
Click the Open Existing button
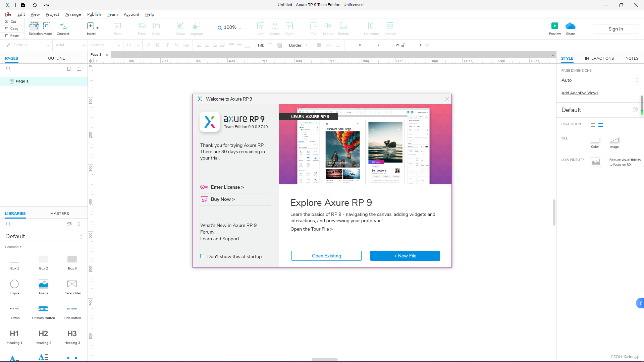pos(326,256)
